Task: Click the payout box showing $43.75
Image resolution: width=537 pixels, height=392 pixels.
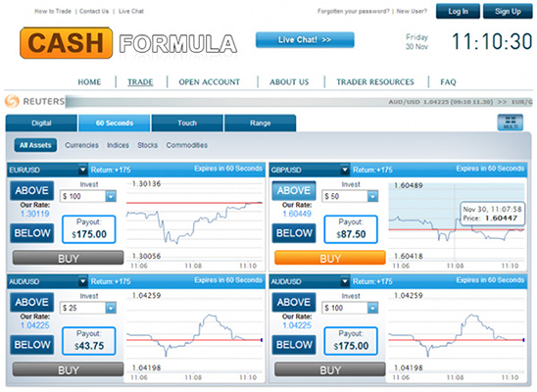Action: coord(89,341)
